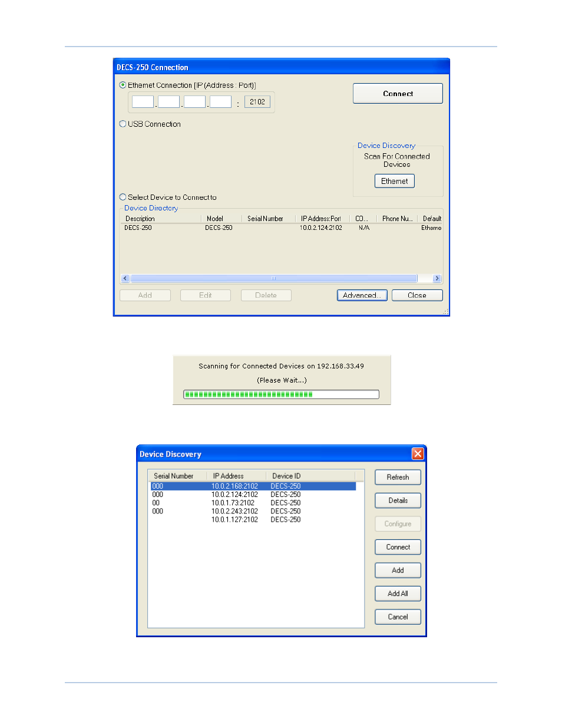Click the Add All button

click(x=398, y=594)
